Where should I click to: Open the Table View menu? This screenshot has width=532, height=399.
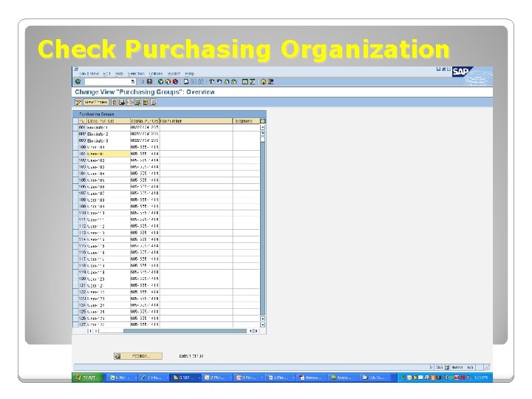(89, 74)
